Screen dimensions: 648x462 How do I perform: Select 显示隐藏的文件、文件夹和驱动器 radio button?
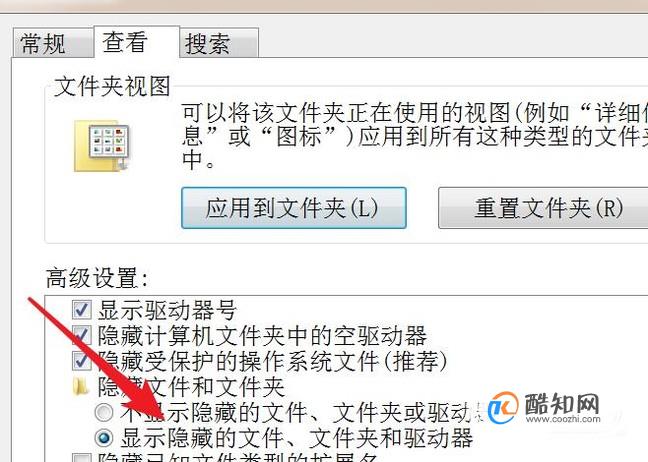(104, 438)
